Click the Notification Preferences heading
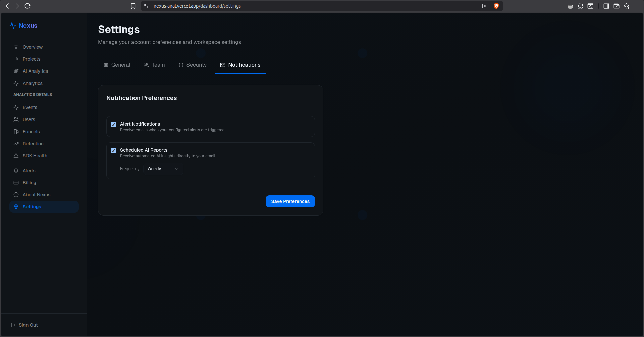 point(142,98)
